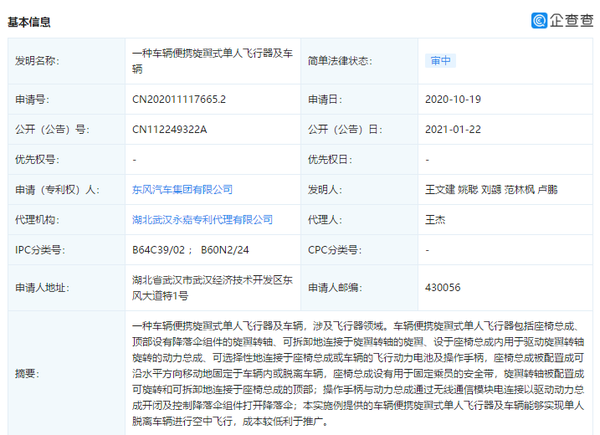600x435 pixels.
Task: Click publication date 2021-01-22
Action: pyautogui.click(x=453, y=129)
